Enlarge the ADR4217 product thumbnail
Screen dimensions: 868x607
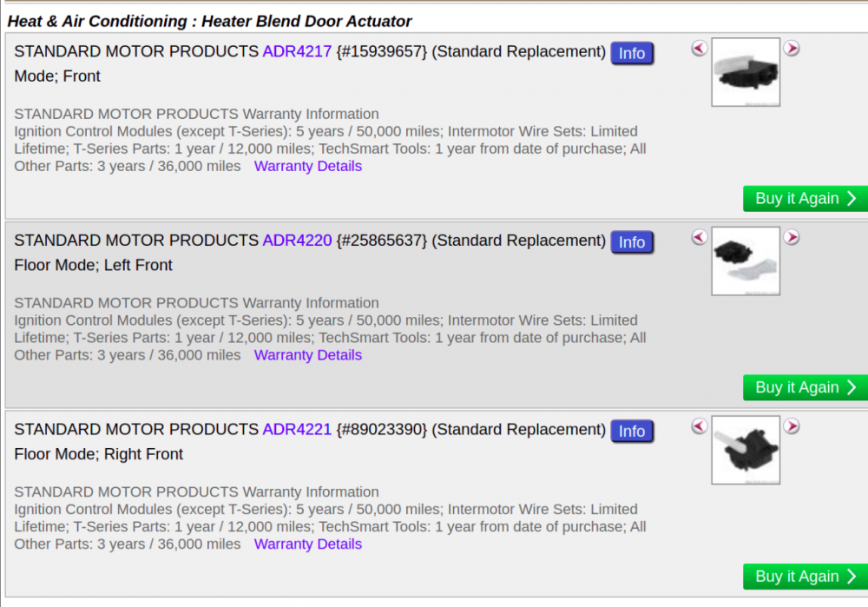746,73
